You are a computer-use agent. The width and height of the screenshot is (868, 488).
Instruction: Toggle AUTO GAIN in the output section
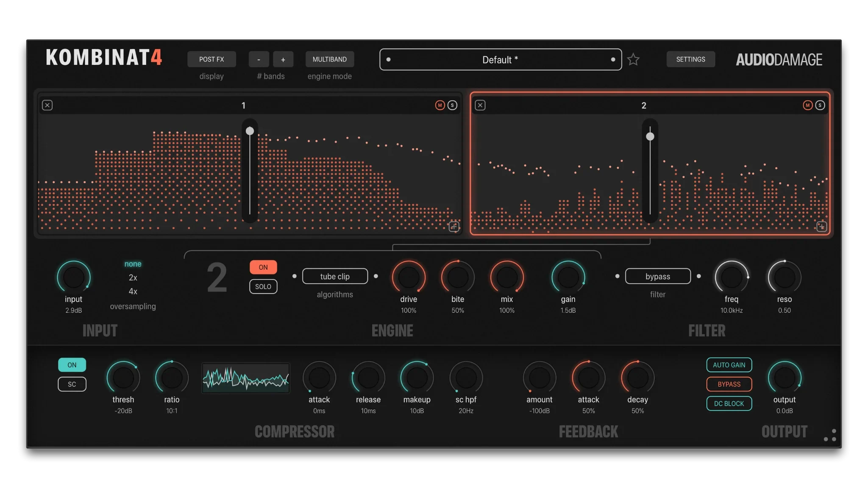(729, 365)
